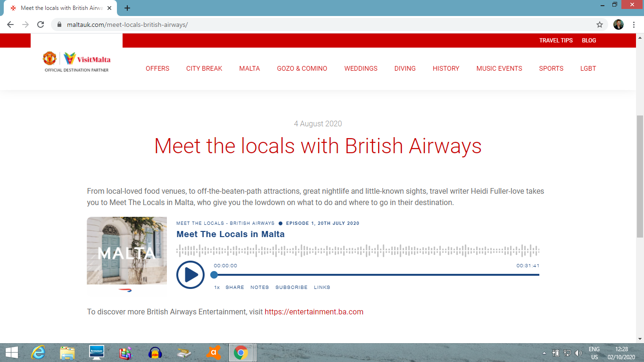This screenshot has height=362, width=644.
Task: Open the DIVING menu item
Action: coord(405,68)
